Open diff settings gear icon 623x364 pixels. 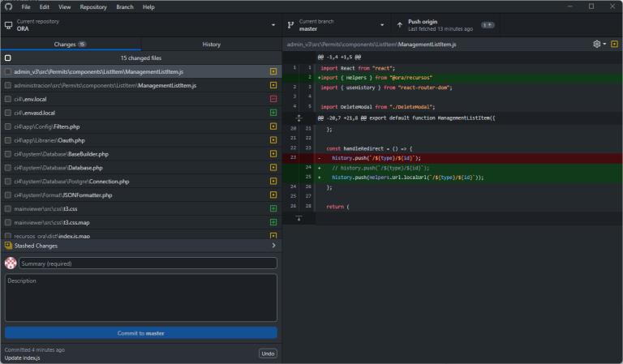pyautogui.click(x=597, y=44)
